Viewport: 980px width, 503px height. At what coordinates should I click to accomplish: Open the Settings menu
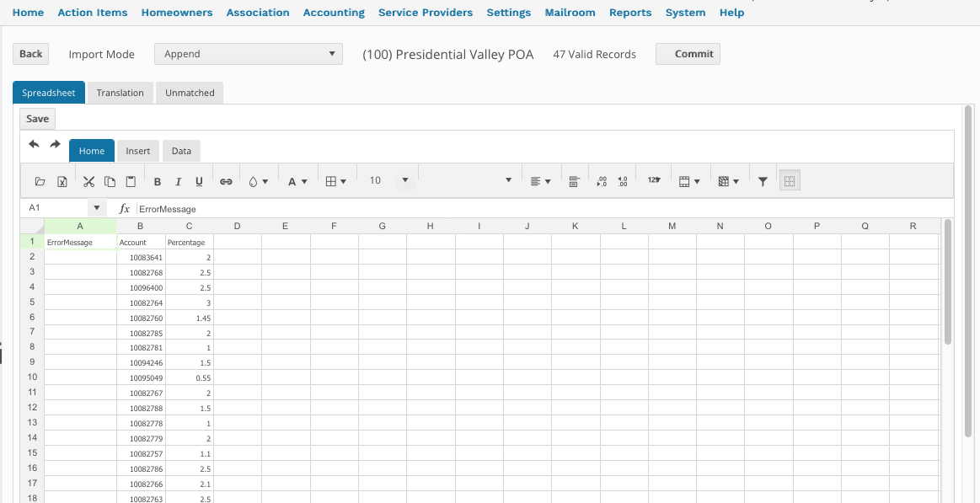coord(509,13)
